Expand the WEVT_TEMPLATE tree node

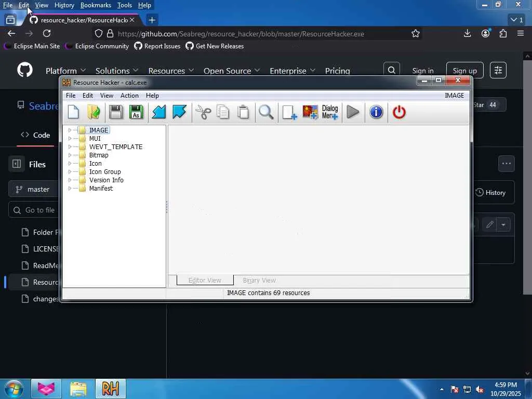[x=70, y=147]
